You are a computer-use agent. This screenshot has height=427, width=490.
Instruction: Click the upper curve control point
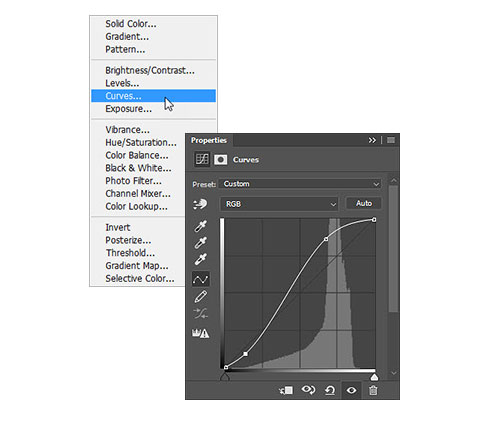[x=326, y=239]
